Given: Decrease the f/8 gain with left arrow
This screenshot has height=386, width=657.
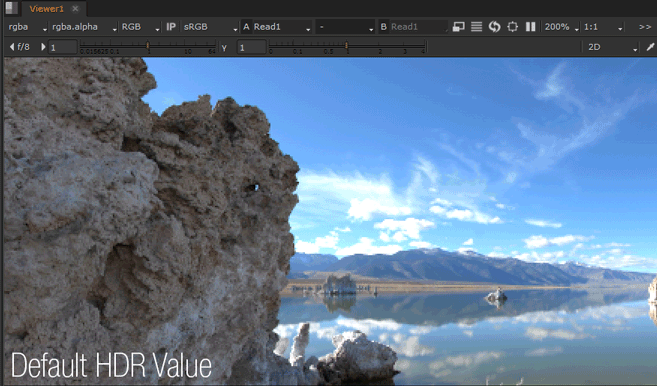Looking at the screenshot, I should 12,47.
